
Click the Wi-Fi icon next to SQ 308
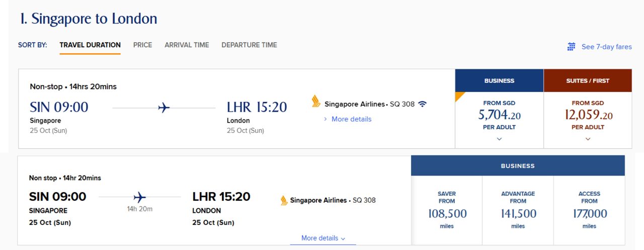(x=422, y=104)
